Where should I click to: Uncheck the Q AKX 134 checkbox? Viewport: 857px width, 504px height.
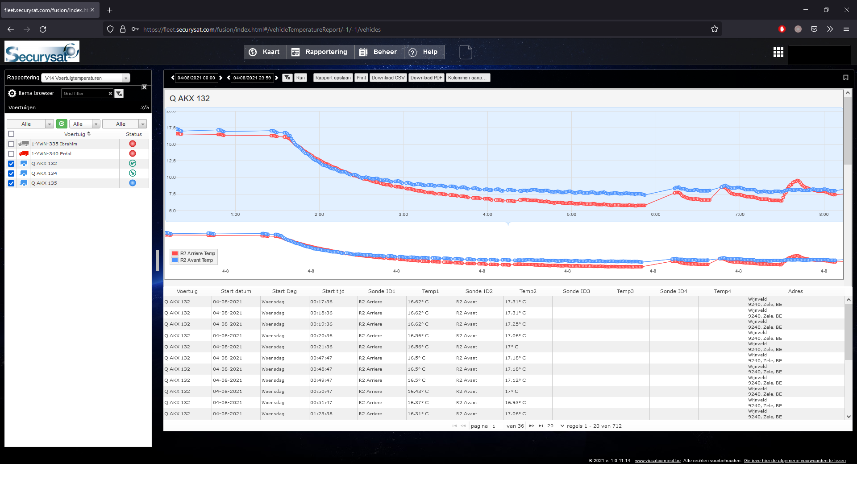click(x=11, y=174)
